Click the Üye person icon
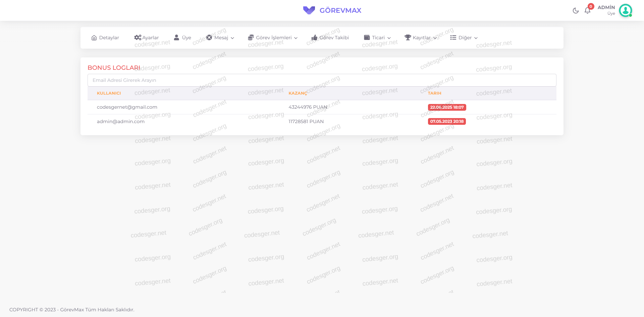The image size is (644, 317). (176, 38)
